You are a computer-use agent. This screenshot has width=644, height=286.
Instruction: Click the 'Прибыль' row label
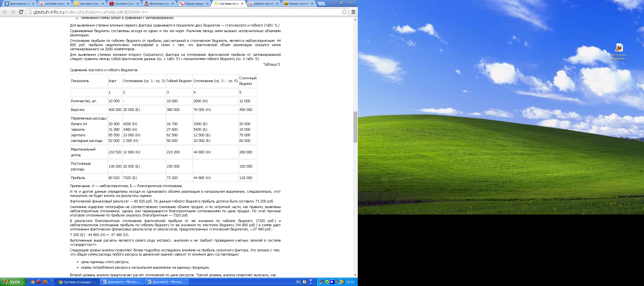click(89, 178)
